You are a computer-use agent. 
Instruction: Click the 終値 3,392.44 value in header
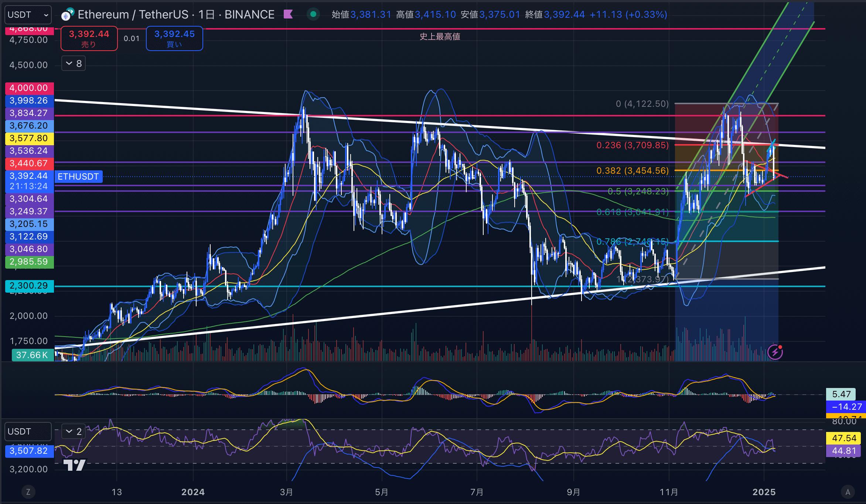[x=565, y=14]
